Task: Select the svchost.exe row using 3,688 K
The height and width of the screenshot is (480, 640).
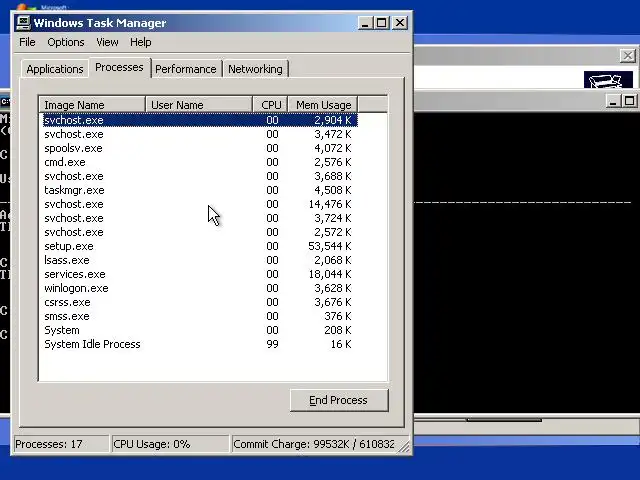Action: (200, 176)
